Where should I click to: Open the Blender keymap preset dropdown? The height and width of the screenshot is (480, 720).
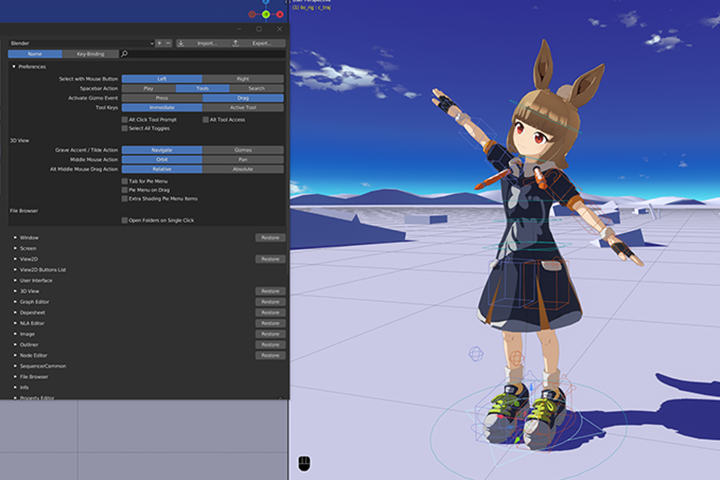click(81, 43)
